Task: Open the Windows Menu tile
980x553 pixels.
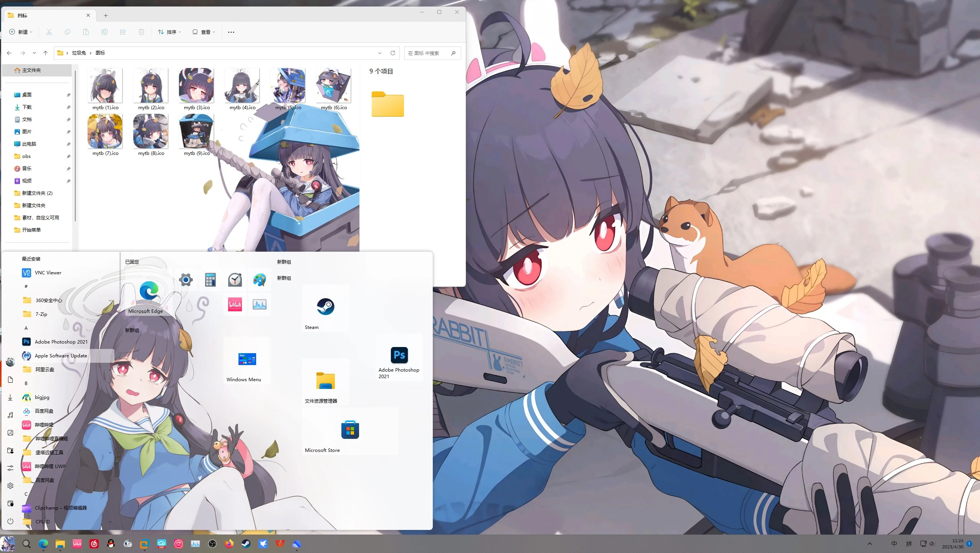Action: (247, 360)
